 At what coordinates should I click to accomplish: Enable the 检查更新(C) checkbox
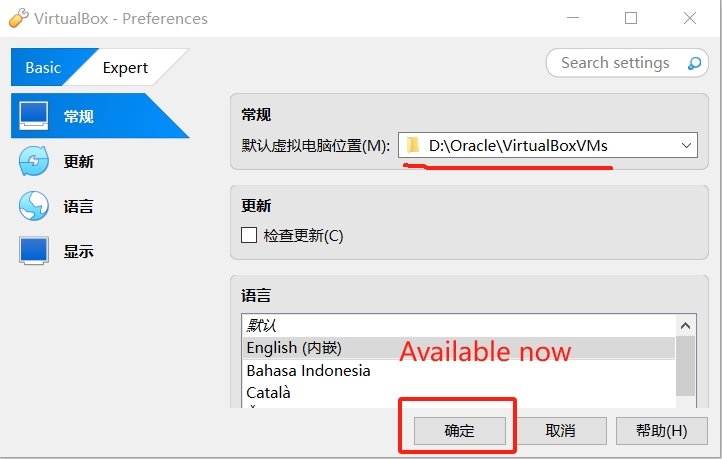(249, 235)
